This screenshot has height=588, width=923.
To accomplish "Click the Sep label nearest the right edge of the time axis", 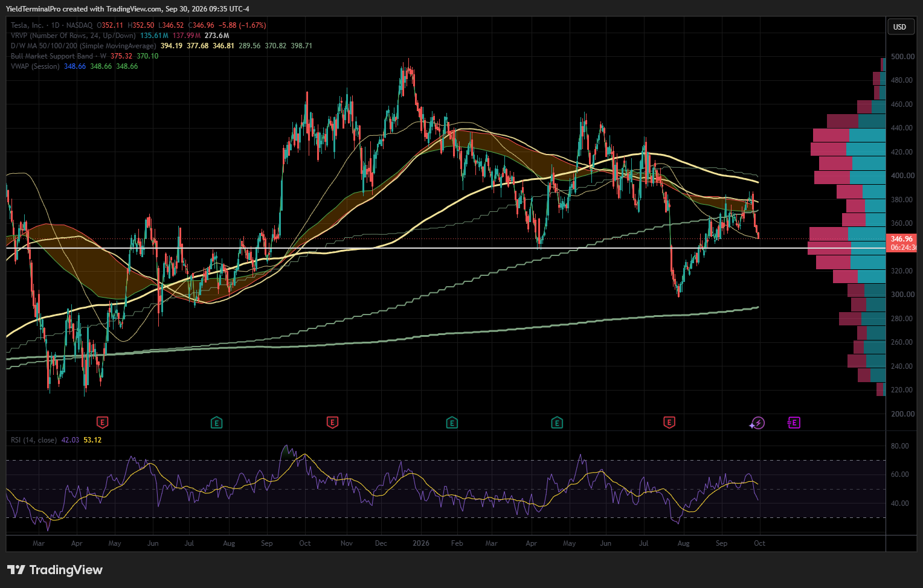I will 721,543.
